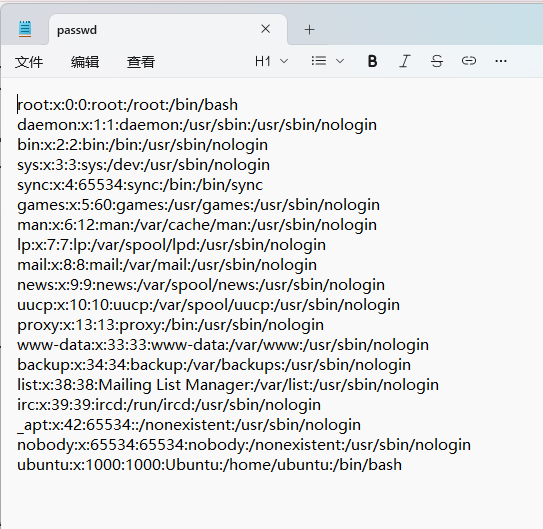This screenshot has width=543, height=529.
Task: Open the 查看 menu
Action: pyautogui.click(x=141, y=62)
